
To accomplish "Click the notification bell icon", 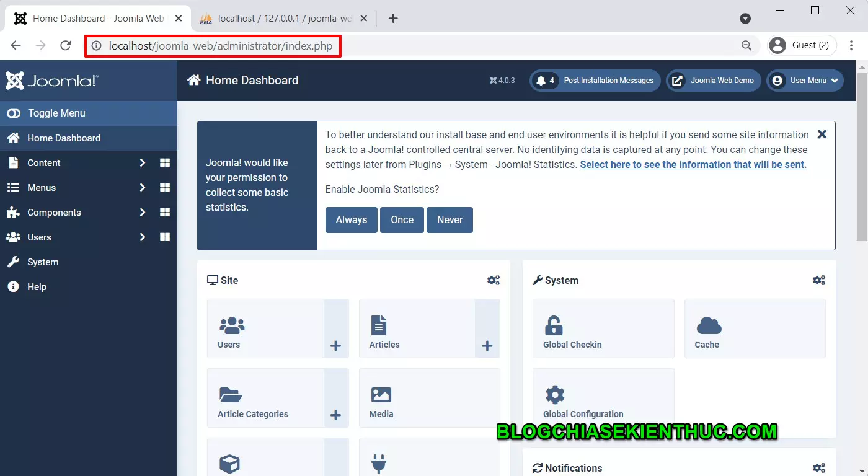I will coord(541,81).
